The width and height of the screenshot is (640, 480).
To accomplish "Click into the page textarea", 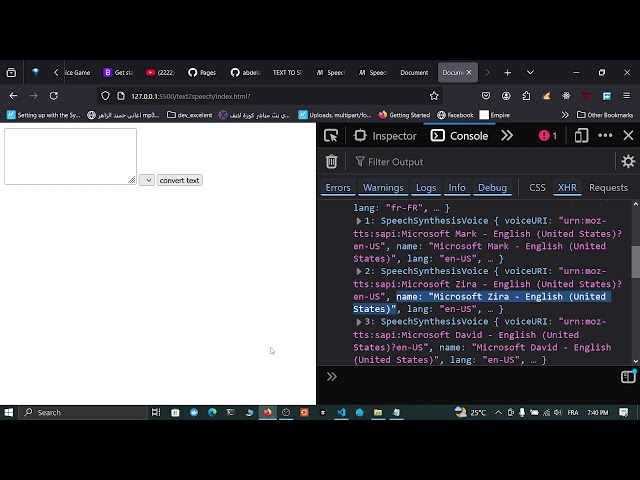I will [70, 156].
